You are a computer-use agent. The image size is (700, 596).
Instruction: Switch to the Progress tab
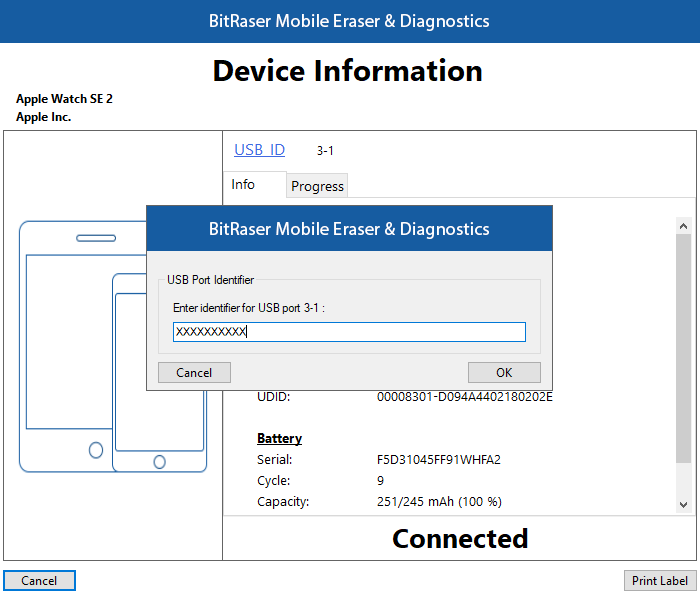point(317,186)
